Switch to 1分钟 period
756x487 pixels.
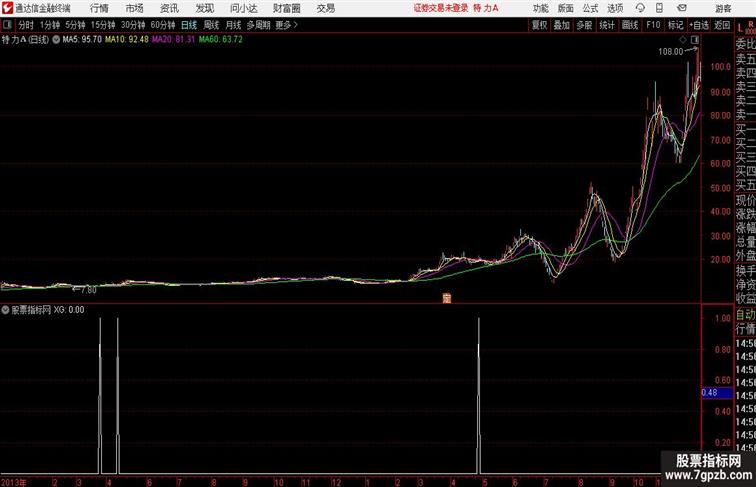point(50,25)
